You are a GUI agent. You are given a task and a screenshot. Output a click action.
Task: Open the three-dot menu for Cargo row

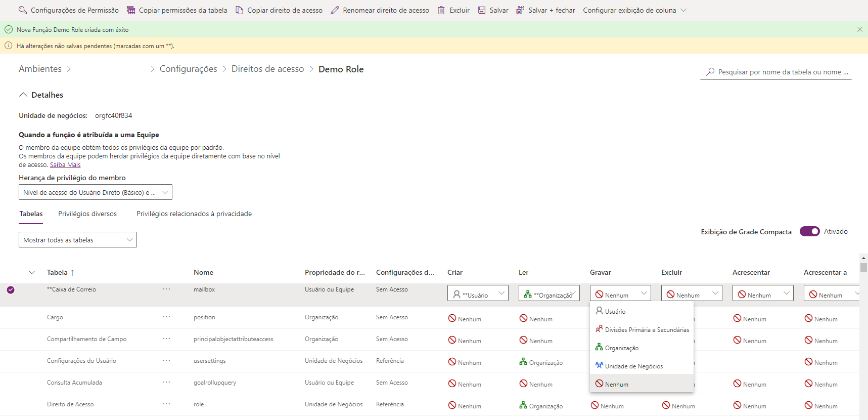click(x=166, y=317)
